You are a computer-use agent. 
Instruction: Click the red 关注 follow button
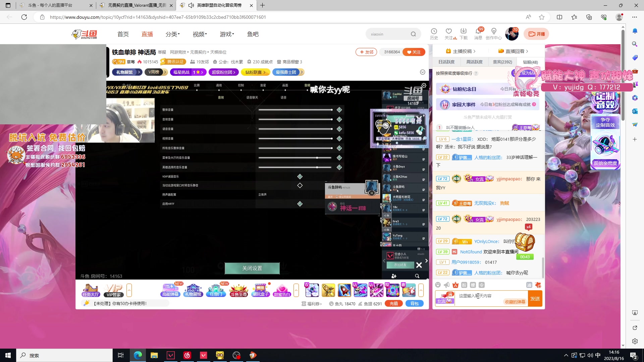coord(414,52)
